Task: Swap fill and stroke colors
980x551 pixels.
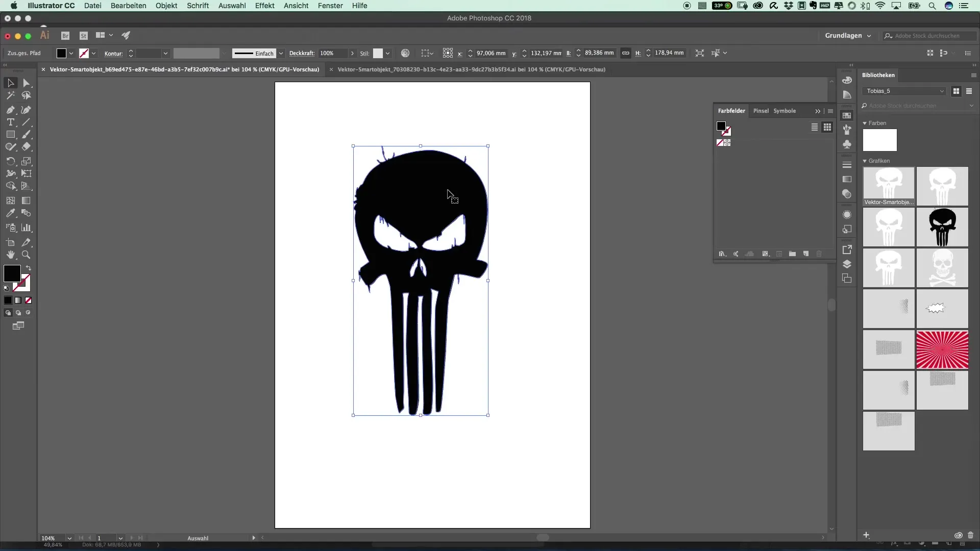Action: (29, 268)
